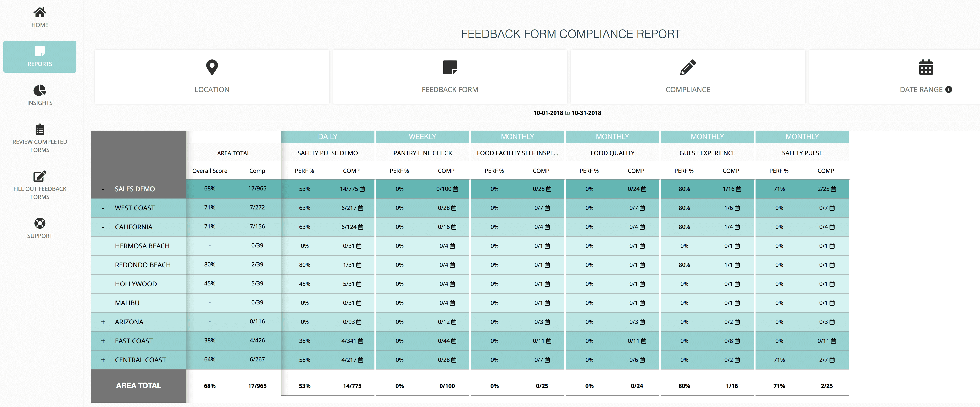Image resolution: width=980 pixels, height=407 pixels.
Task: Click calendar icon next to Redondo Beach 1/31
Action: (359, 265)
